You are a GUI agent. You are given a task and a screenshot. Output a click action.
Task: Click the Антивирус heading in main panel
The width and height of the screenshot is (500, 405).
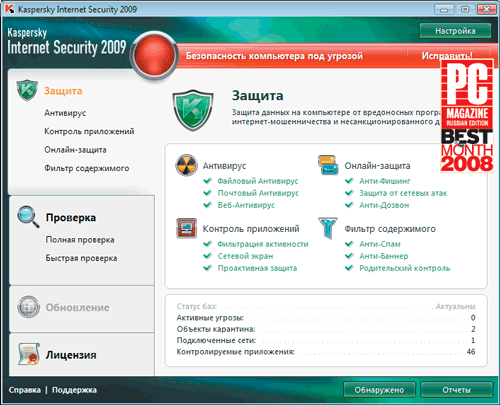pyautogui.click(x=224, y=166)
